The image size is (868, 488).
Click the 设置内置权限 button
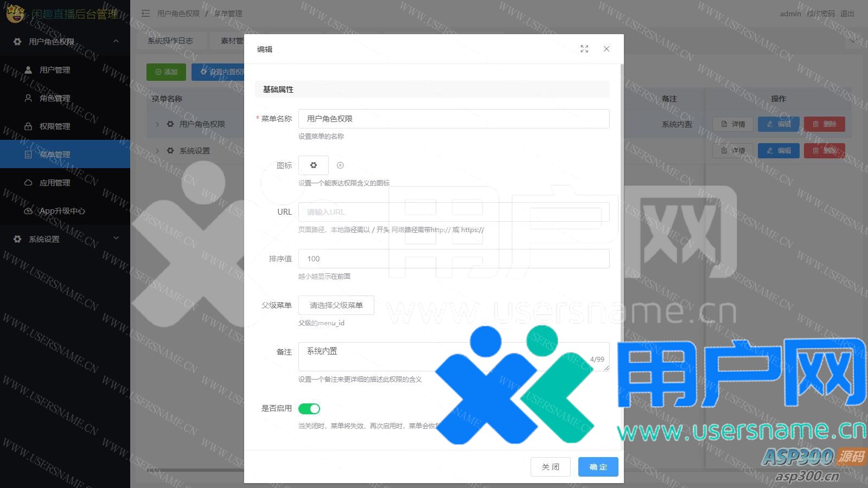pyautogui.click(x=218, y=72)
